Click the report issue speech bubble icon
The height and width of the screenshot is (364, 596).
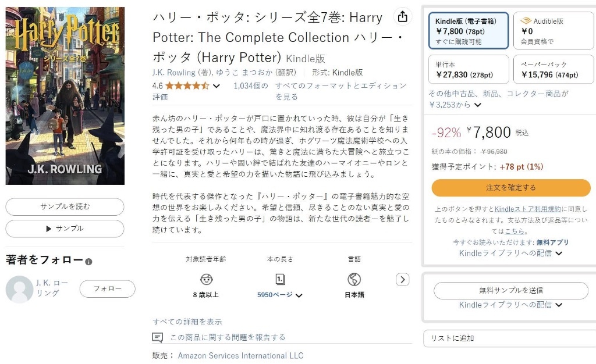(157, 337)
